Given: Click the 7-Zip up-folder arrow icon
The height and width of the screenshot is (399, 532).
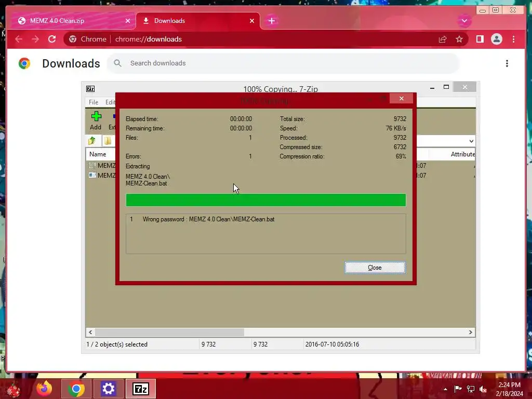Looking at the screenshot, I should tap(92, 140).
